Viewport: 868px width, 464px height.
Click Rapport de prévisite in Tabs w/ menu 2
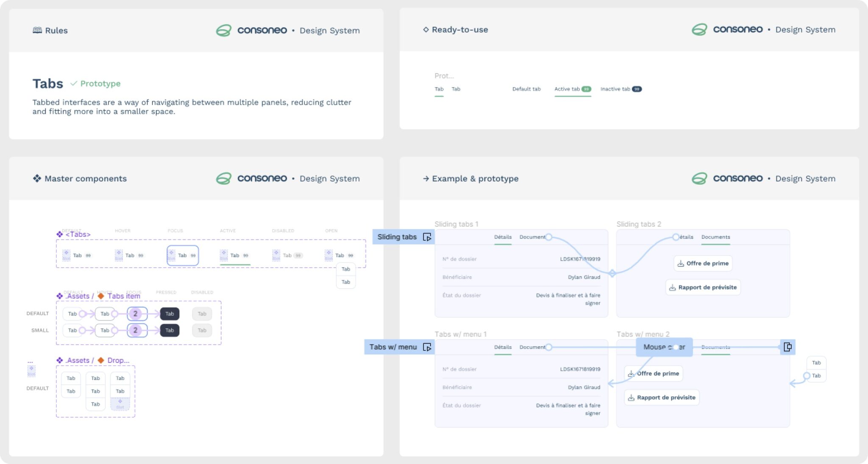[x=661, y=397]
